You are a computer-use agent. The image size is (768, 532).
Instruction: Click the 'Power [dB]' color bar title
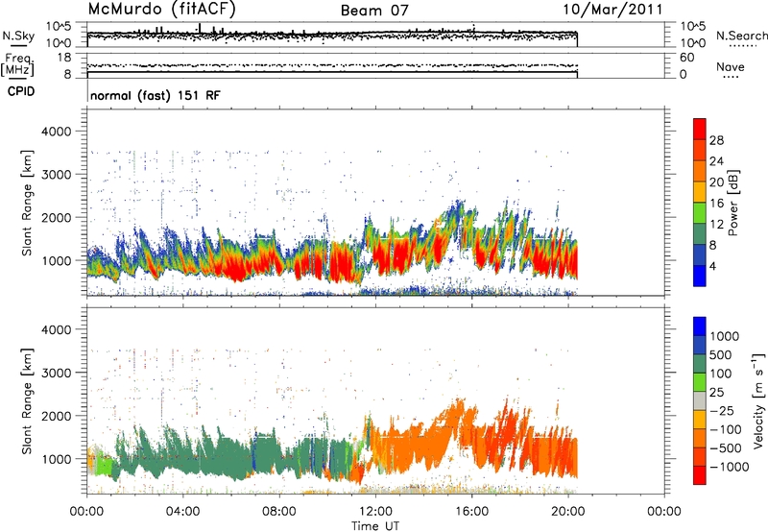[733, 203]
